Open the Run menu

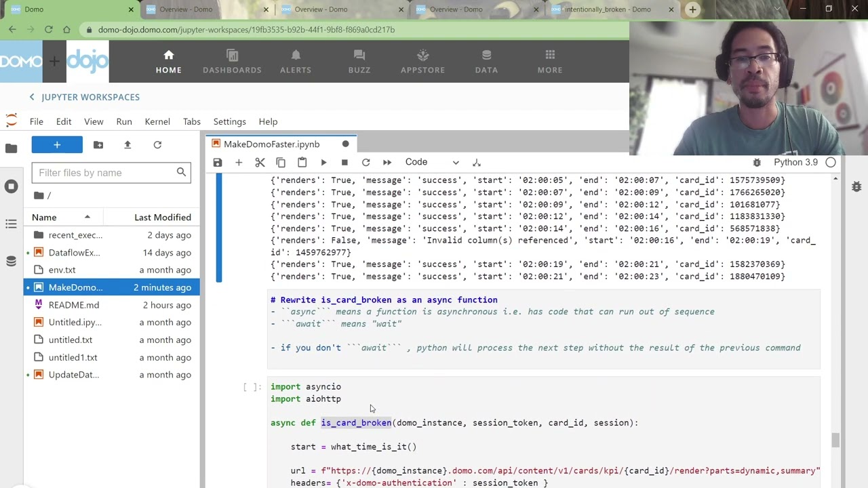[124, 121]
